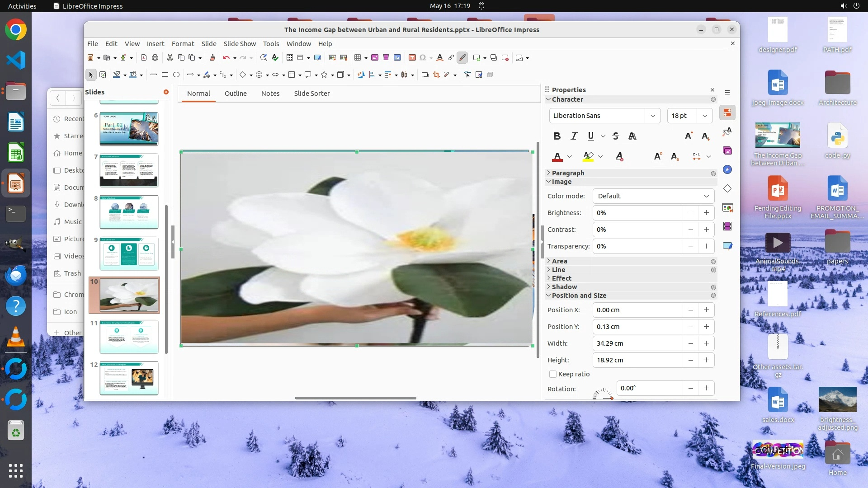Open the Color mode dropdown

pyautogui.click(x=653, y=196)
